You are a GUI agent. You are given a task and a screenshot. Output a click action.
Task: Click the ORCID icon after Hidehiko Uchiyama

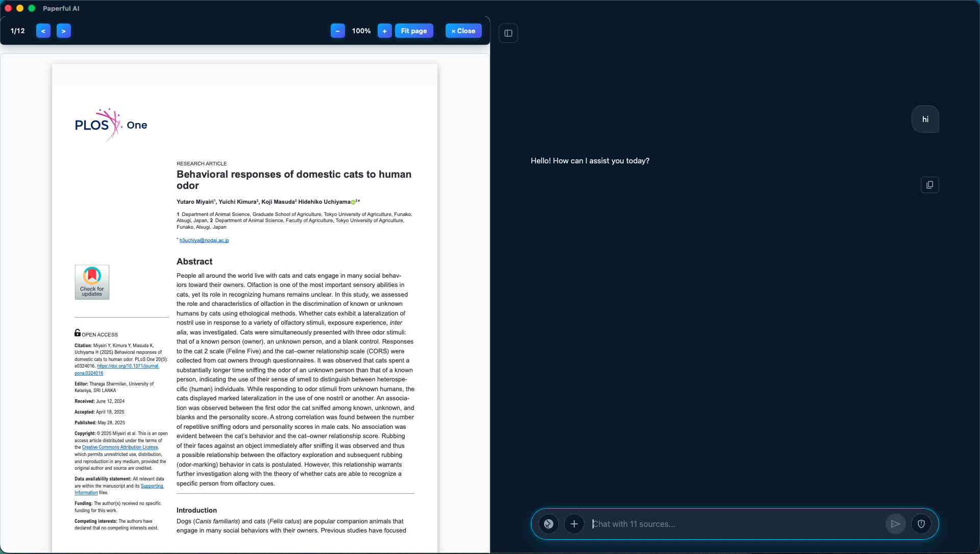353,202
